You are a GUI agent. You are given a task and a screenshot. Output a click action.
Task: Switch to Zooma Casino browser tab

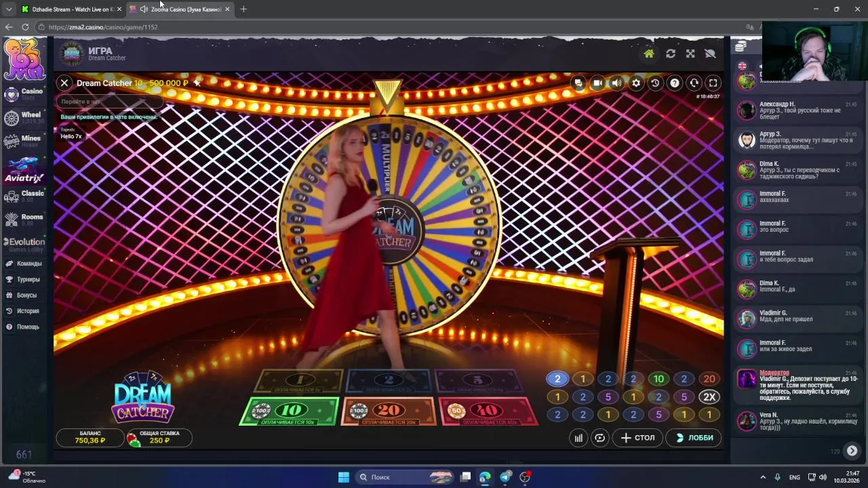(x=180, y=9)
